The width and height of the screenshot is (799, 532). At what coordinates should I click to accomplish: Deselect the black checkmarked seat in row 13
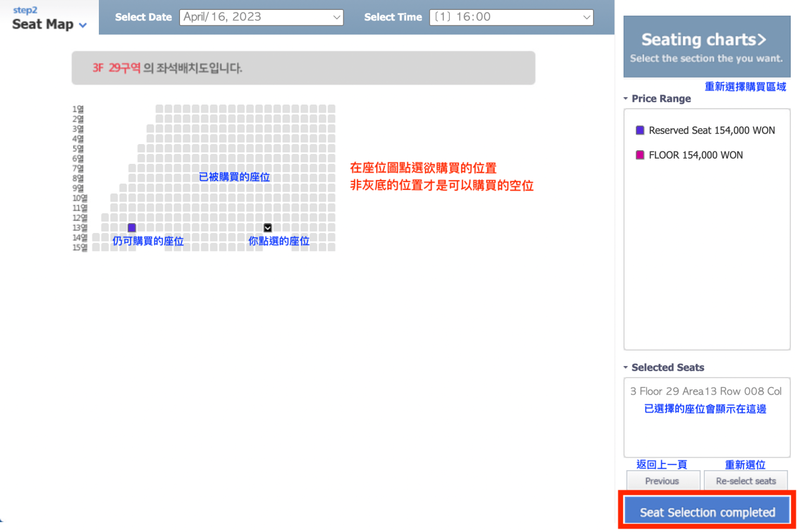[267, 228]
